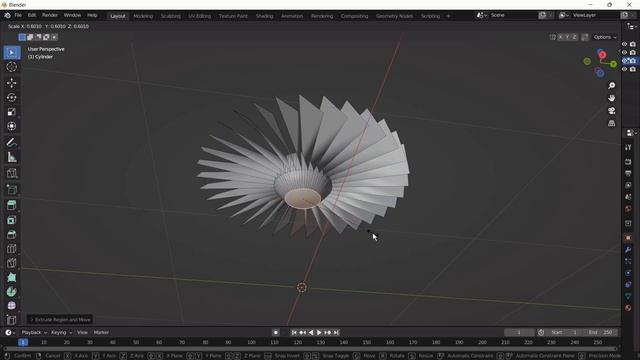Viewport: 640px width, 360px height.
Task: Activate the Move tool
Action: (x=12, y=83)
